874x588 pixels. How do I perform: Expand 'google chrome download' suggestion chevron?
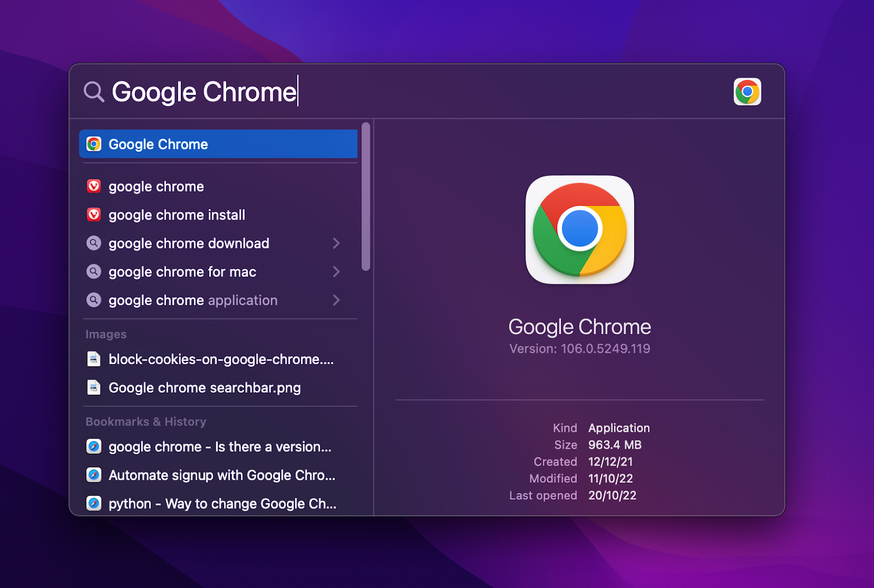click(336, 243)
